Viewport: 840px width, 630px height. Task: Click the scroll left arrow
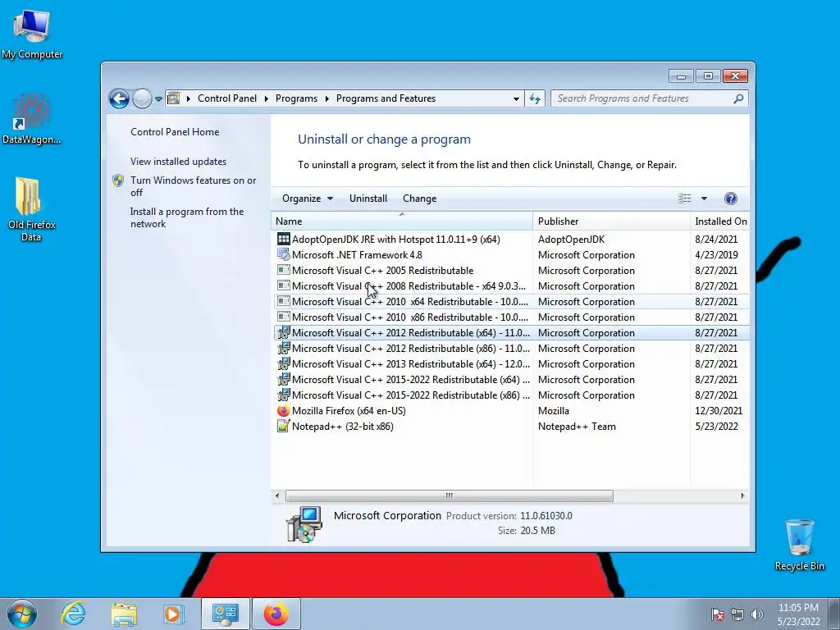click(x=277, y=495)
